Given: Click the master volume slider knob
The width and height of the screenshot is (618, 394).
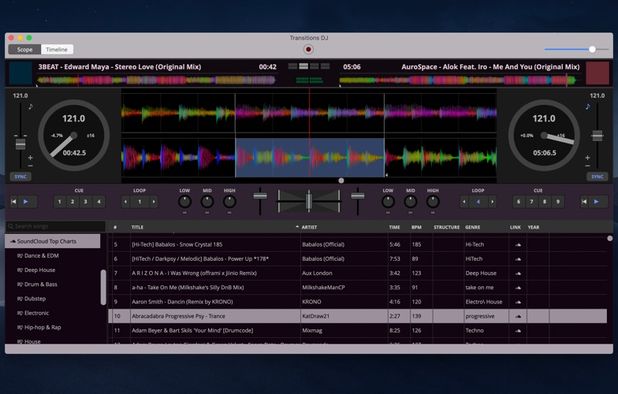Looking at the screenshot, I should tap(592, 49).
